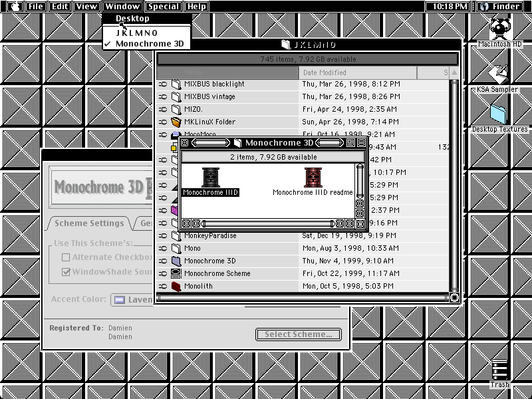
Task: Click '745 items, 7.92 GB available' header text
Action: (x=308, y=59)
